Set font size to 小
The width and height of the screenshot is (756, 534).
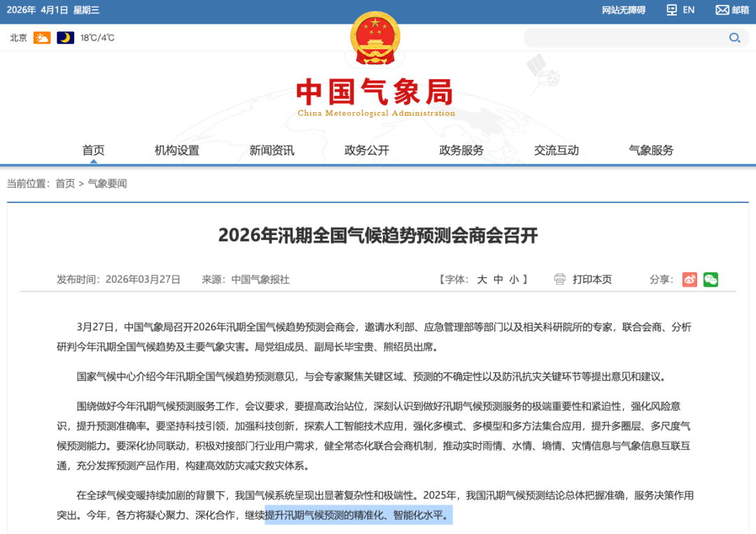pos(514,279)
